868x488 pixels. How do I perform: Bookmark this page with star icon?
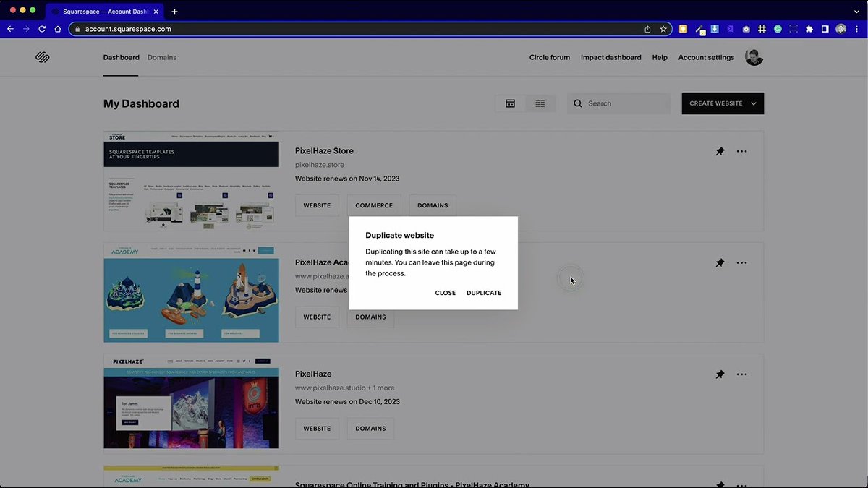click(663, 29)
